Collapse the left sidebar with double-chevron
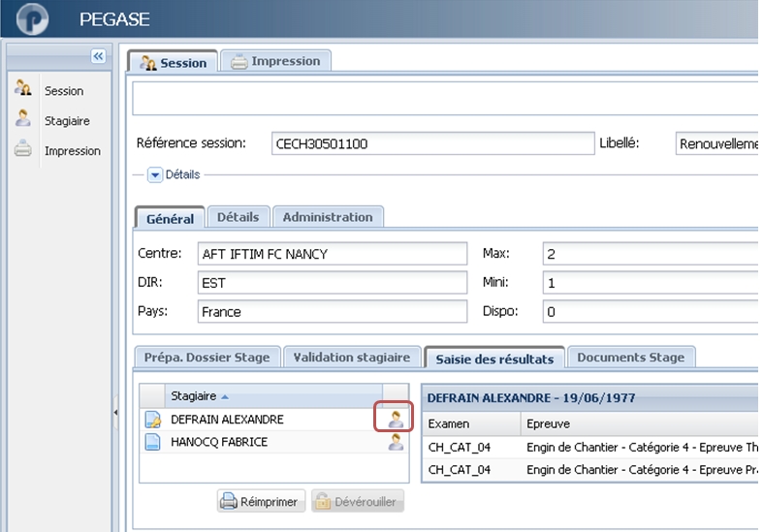The height and width of the screenshot is (532, 763). point(98,56)
